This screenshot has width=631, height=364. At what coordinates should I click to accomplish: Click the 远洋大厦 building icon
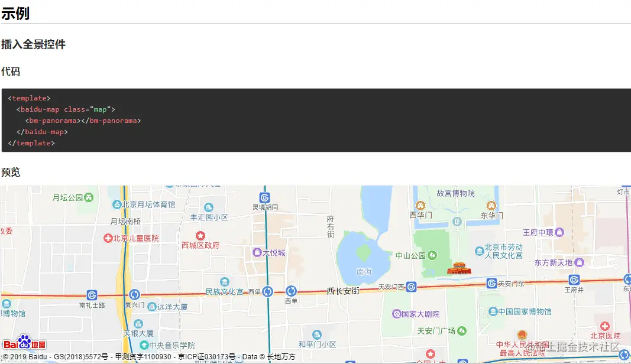[152, 307]
